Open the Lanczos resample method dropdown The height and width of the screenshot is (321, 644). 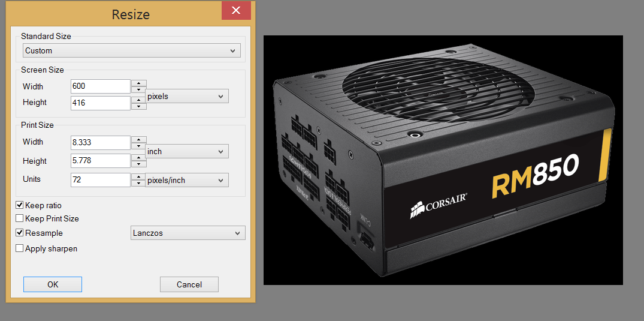[x=188, y=233]
